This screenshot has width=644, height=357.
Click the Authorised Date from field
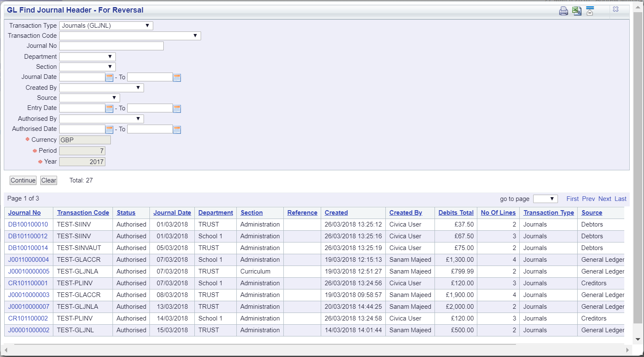(82, 129)
